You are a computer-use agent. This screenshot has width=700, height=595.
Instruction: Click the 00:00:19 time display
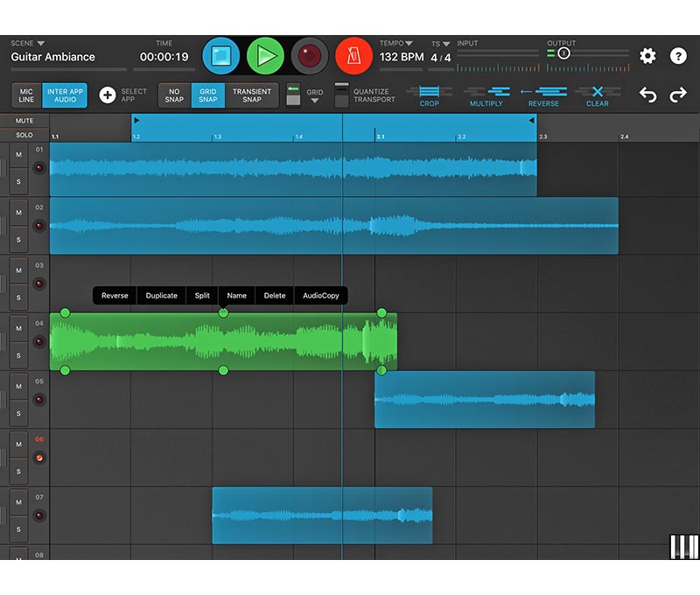164,57
